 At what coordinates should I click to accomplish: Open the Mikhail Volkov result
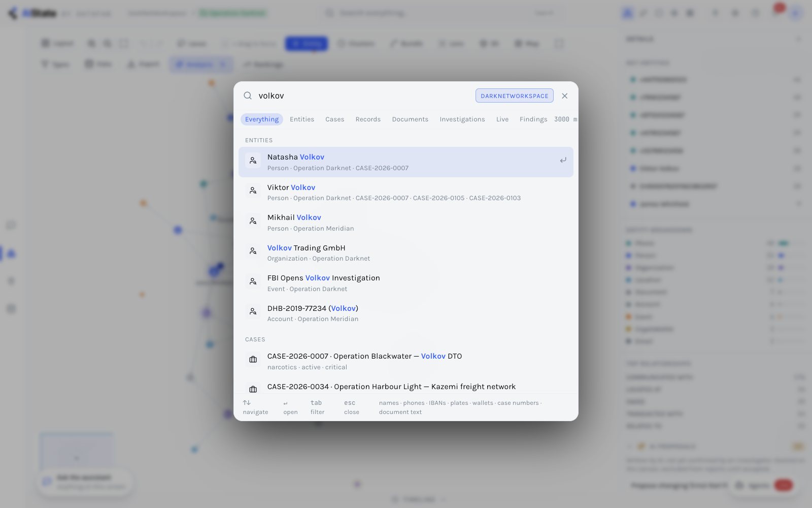[x=406, y=223]
